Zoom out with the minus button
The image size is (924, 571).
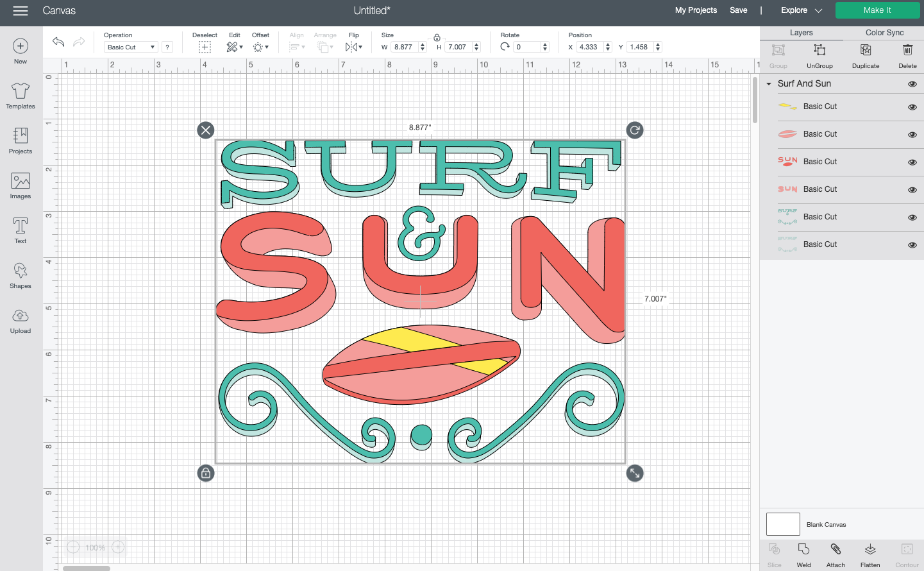(x=73, y=547)
